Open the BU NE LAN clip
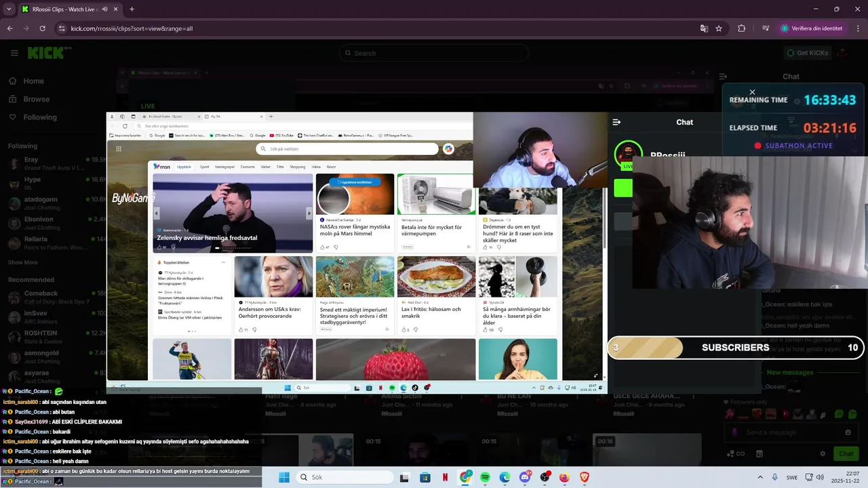868x488 pixels. 513,396
